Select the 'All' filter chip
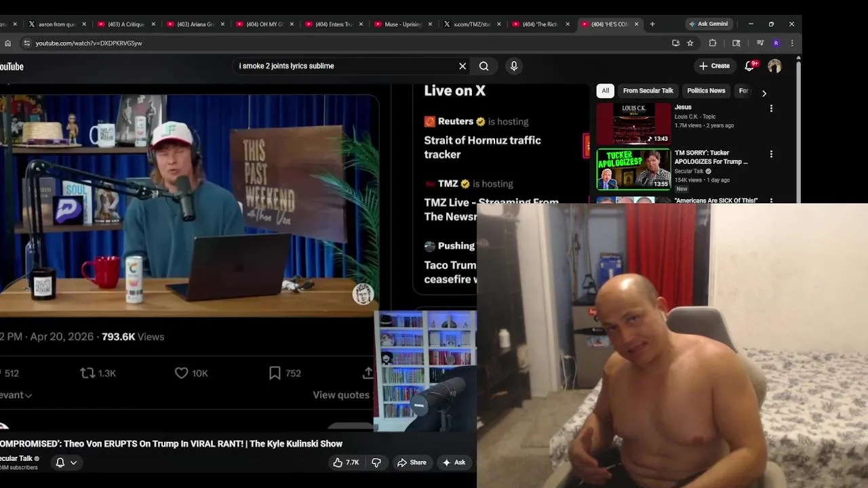This screenshot has height=488, width=868. point(605,91)
